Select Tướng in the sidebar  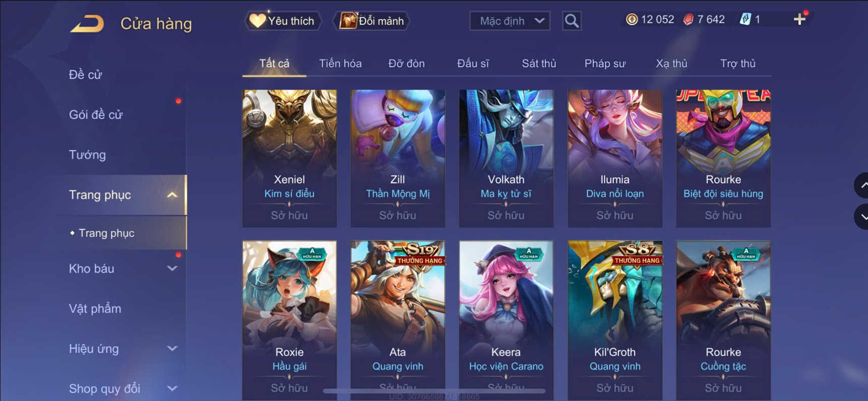click(x=87, y=155)
